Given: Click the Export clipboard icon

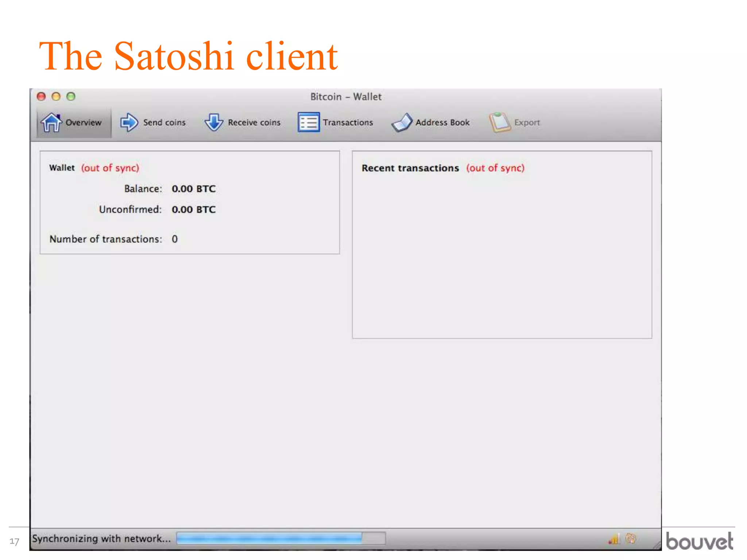Looking at the screenshot, I should click(499, 122).
